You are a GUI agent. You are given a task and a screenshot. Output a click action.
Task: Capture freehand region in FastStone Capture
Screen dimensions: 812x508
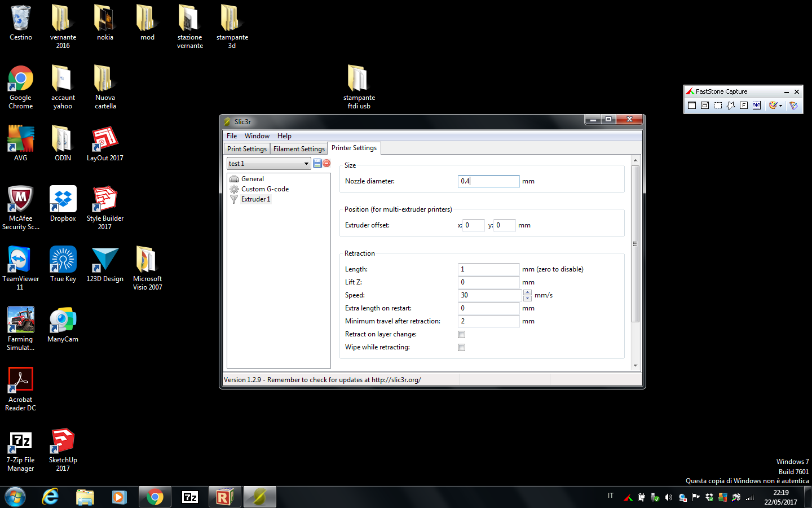click(x=731, y=106)
